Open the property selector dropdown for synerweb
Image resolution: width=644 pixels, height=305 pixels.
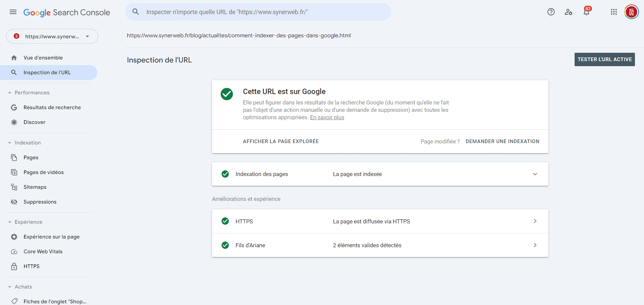[x=52, y=36]
